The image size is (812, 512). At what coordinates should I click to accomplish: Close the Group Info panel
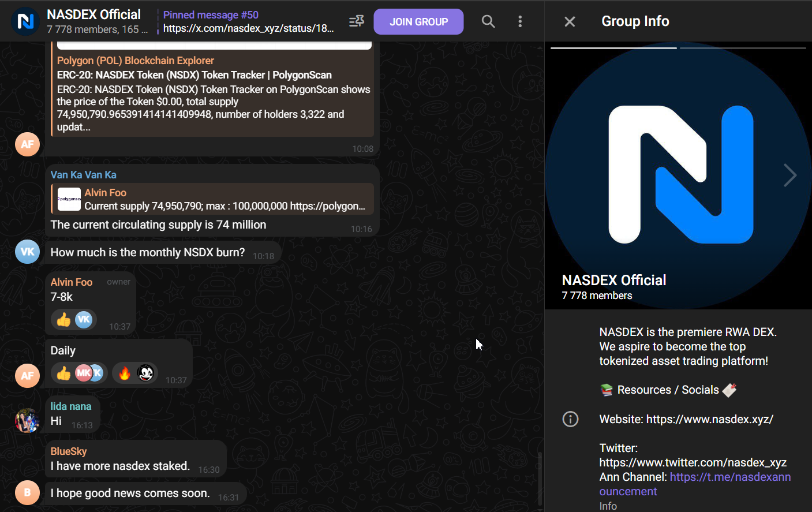coord(570,21)
